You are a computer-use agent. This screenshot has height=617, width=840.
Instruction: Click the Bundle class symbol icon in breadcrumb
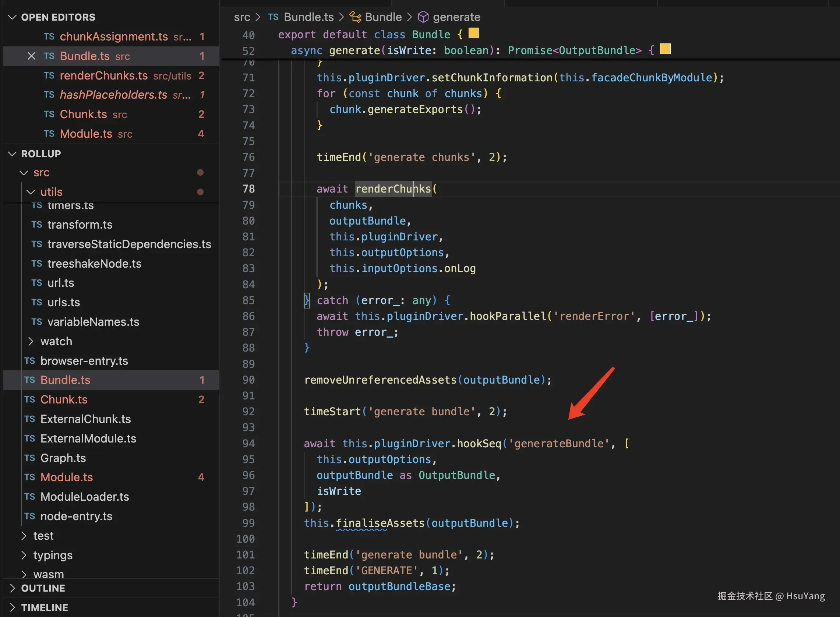(x=355, y=17)
